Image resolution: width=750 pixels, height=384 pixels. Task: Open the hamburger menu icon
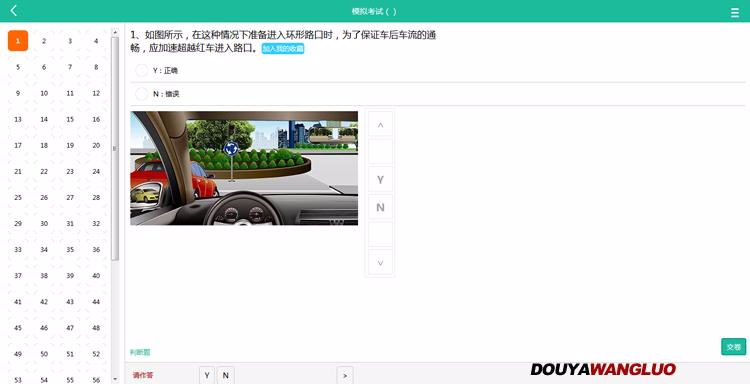coord(735,13)
